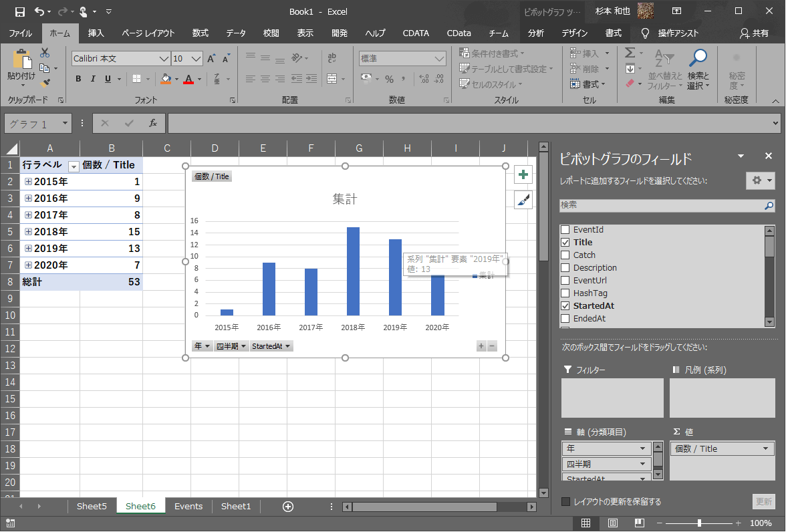Open the font size dropdown
The image size is (786, 532).
[x=196, y=59]
